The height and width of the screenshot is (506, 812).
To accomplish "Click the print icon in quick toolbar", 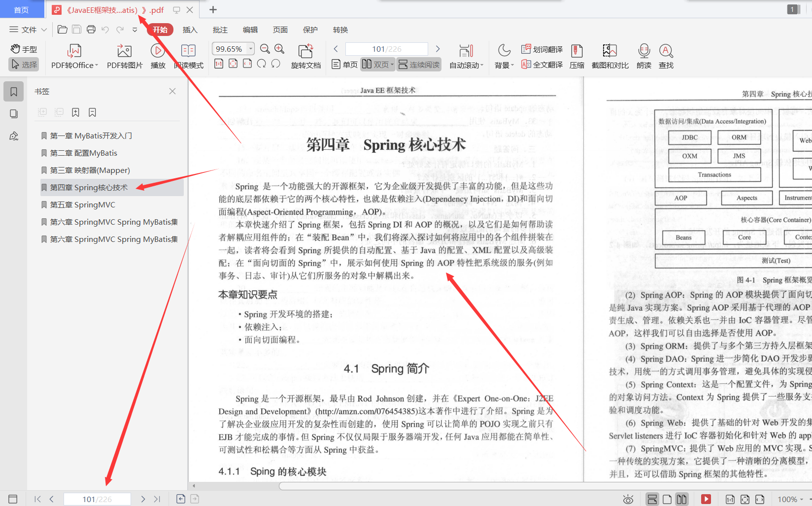I will click(91, 30).
